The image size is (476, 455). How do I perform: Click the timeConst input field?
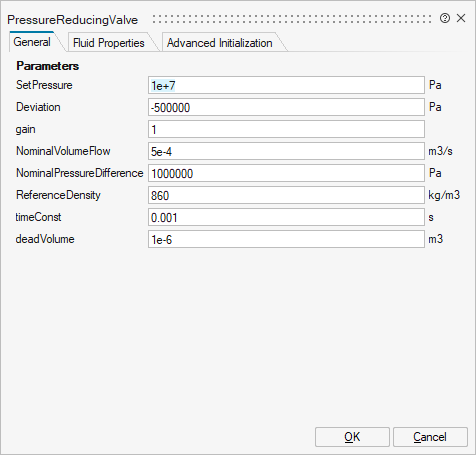[286, 217]
